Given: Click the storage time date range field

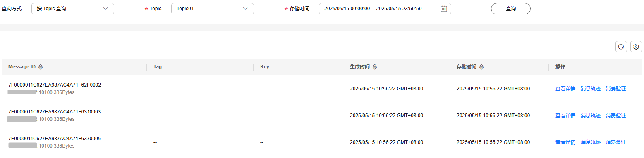Looking at the screenshot, I should click(x=385, y=9).
